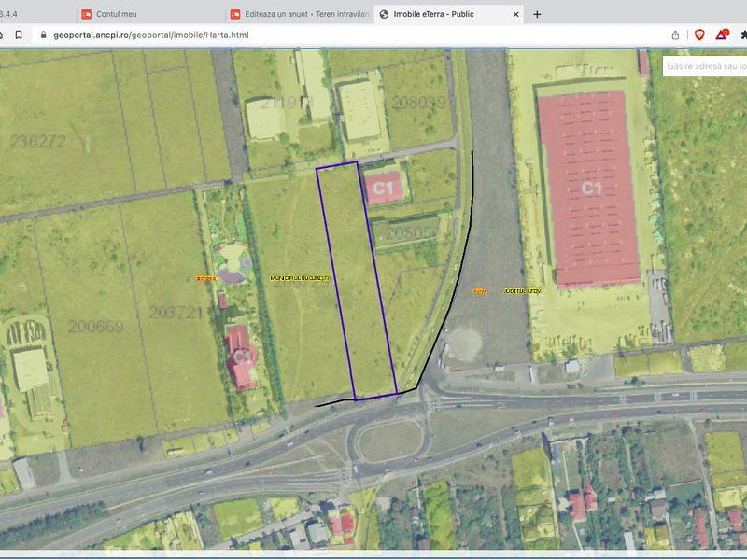747x560 pixels.
Task: Click the share page icon
Action: pyautogui.click(x=675, y=35)
